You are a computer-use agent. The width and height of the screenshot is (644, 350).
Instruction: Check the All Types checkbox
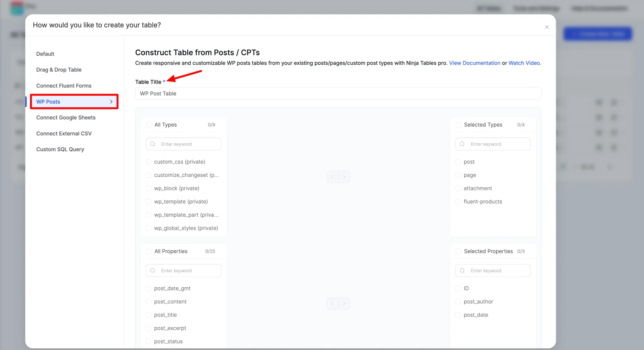149,125
